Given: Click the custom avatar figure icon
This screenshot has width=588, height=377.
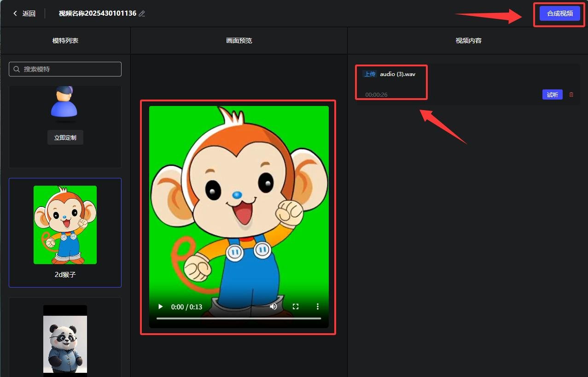Looking at the screenshot, I should [64, 102].
